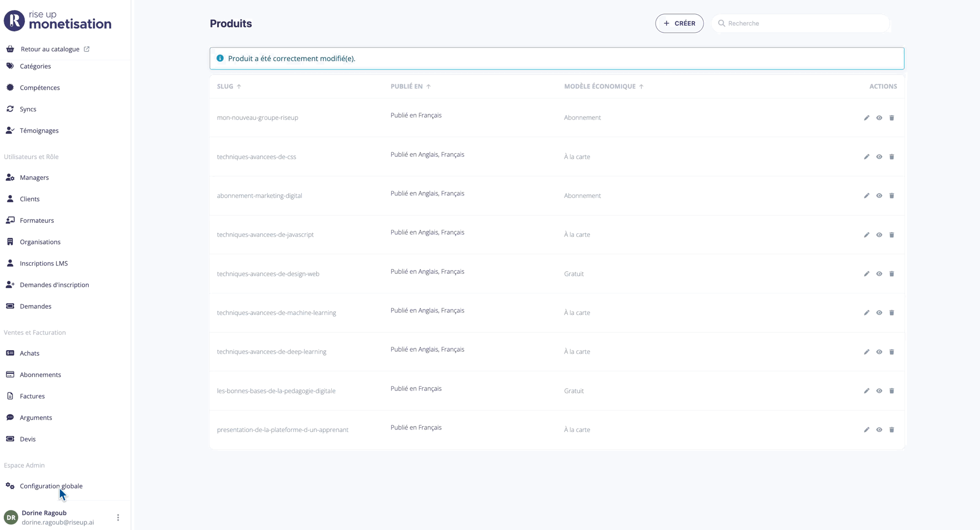This screenshot has width=980, height=530.
Task: Click the Créer button
Action: pyautogui.click(x=679, y=24)
